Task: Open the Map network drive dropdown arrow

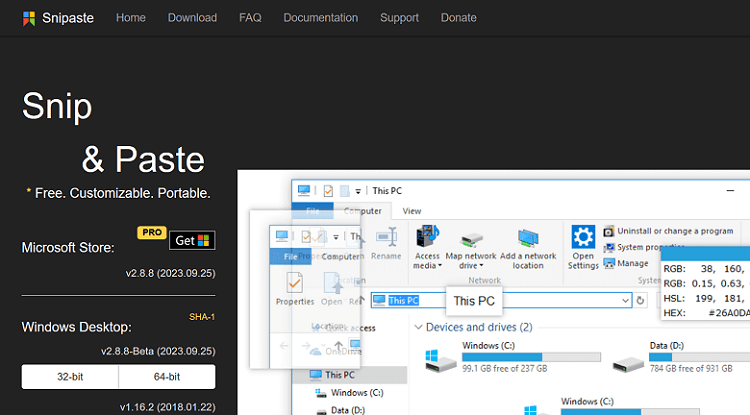Action: click(x=481, y=265)
